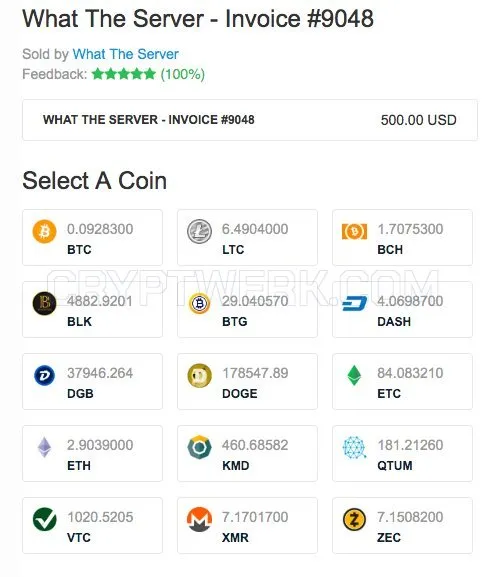This screenshot has width=487, height=577.
Task: Pick the Monero XMR icon
Action: coord(199,519)
